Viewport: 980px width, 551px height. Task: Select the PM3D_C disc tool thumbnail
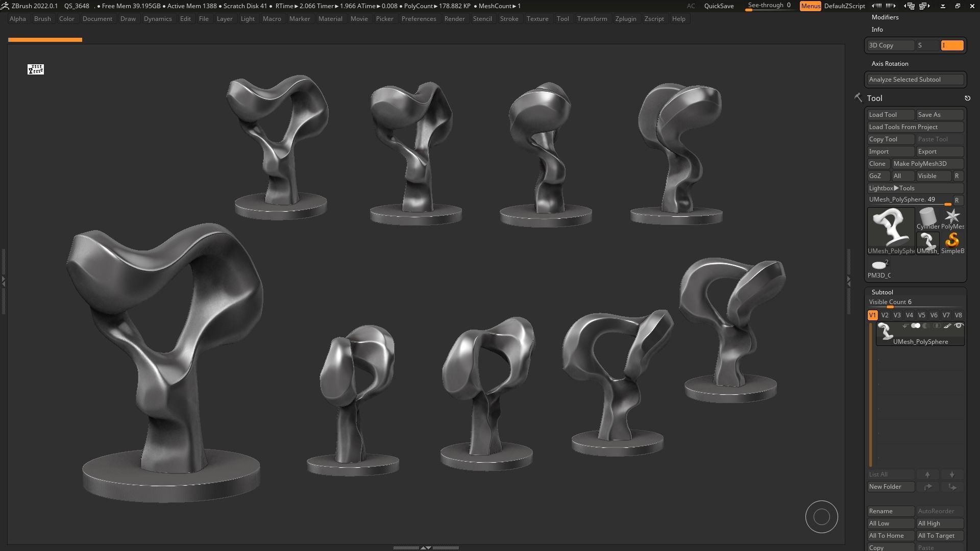coord(879,268)
